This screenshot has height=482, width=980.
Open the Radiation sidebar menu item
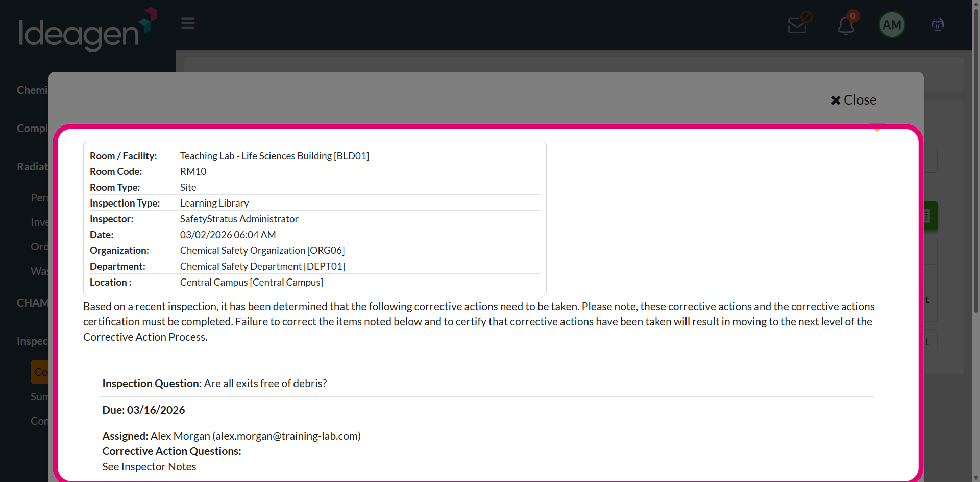pos(32,167)
